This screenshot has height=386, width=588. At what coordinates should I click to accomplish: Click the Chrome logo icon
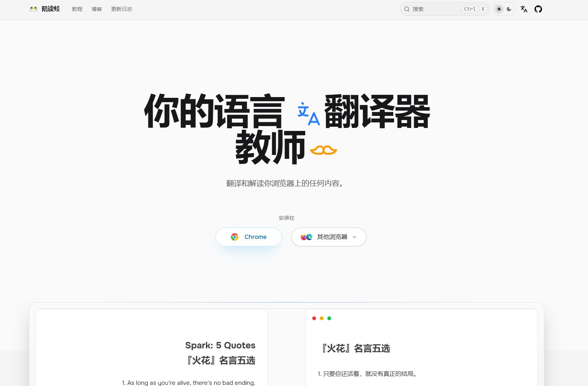tap(235, 237)
